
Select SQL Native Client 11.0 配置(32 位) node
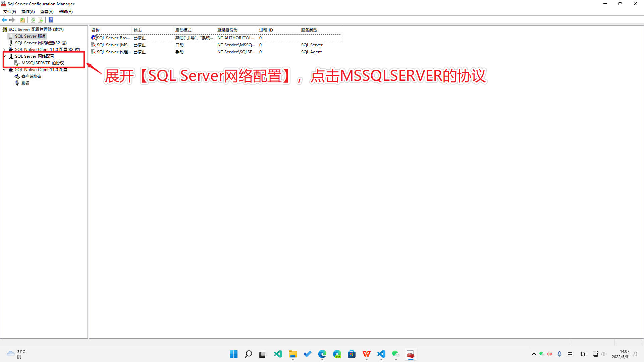click(47, 49)
